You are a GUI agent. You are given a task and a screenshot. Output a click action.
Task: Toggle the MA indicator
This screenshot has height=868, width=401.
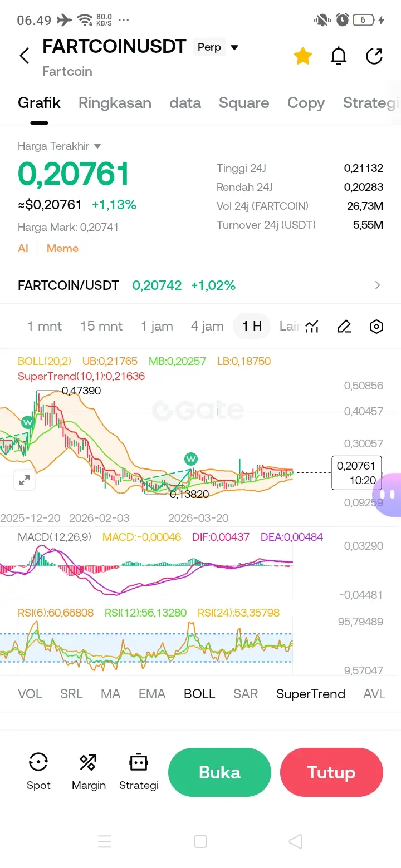(x=110, y=694)
